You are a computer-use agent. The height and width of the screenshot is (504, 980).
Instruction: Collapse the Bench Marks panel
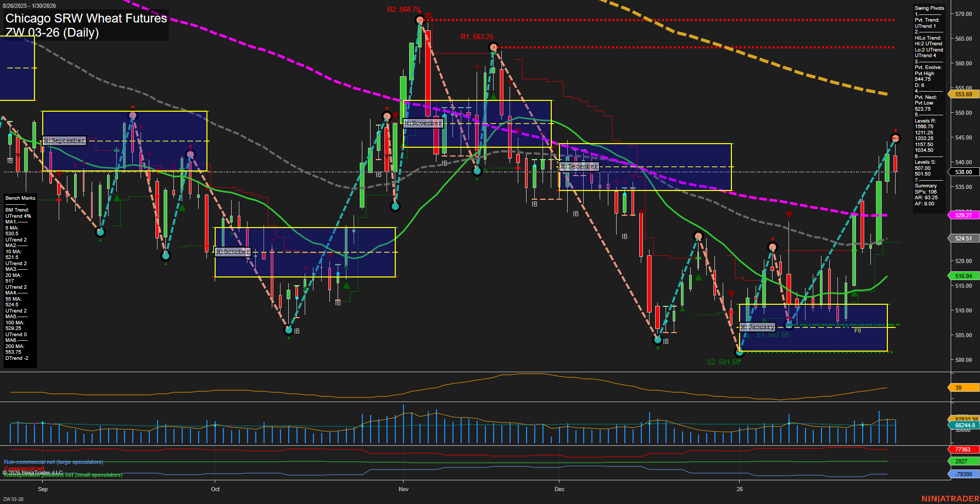pos(20,198)
